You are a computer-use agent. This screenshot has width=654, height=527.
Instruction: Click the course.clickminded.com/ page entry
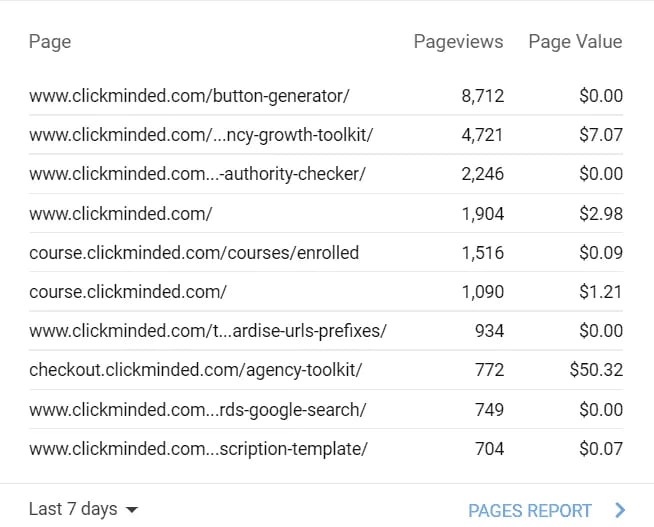(x=128, y=292)
